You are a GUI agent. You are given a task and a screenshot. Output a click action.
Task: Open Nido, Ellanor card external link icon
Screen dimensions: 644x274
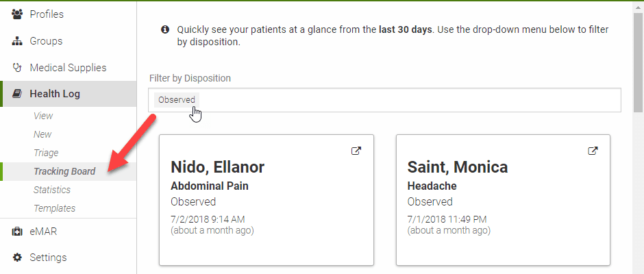pos(356,151)
